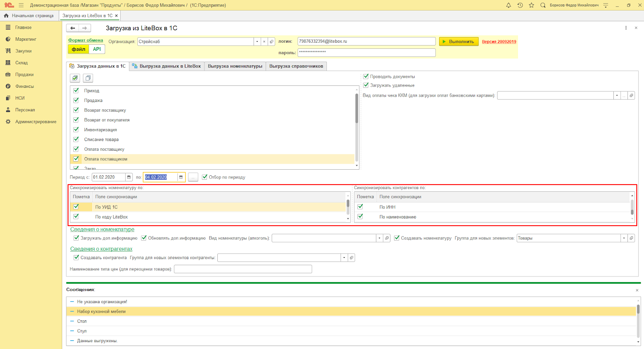Click into the пароль input field
The width and height of the screenshot is (644, 349).
point(367,52)
